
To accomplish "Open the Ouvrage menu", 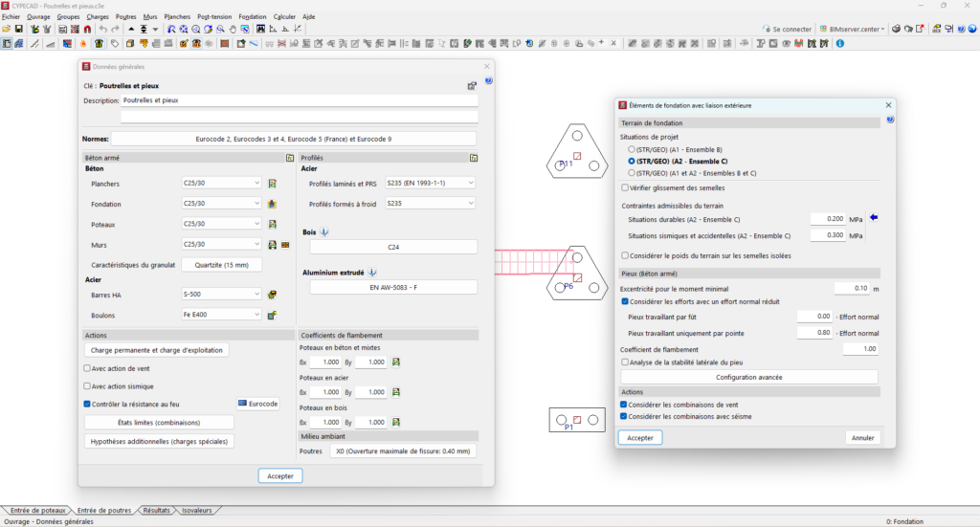I will [x=38, y=17].
